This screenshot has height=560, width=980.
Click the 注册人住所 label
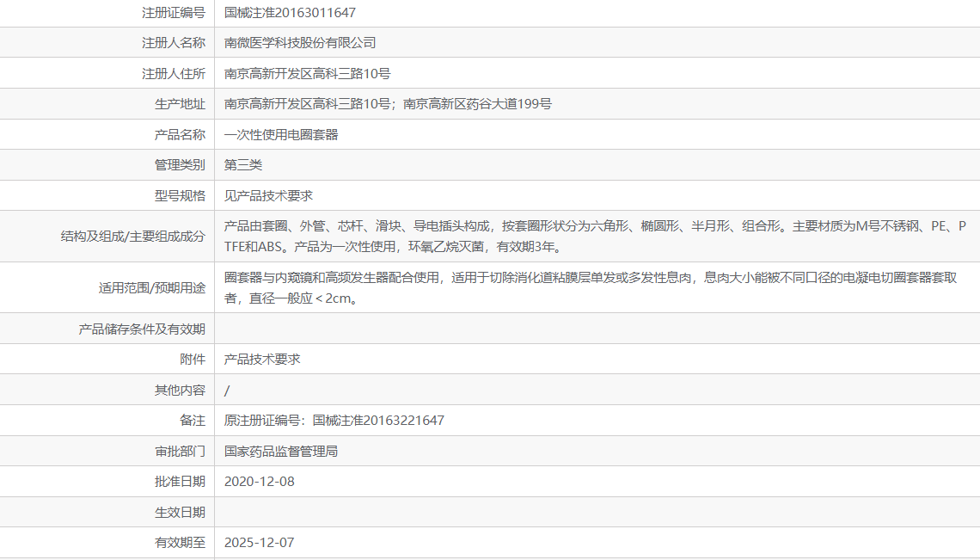pos(173,73)
